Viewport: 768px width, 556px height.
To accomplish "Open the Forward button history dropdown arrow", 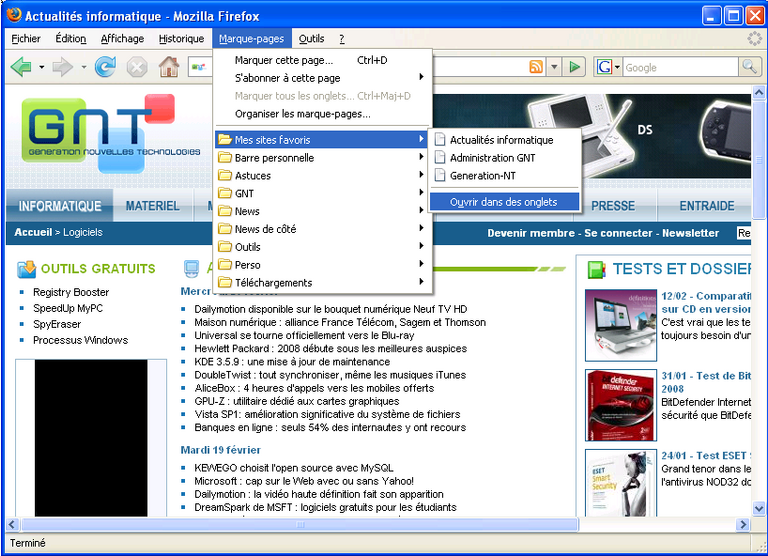I will (84, 67).
